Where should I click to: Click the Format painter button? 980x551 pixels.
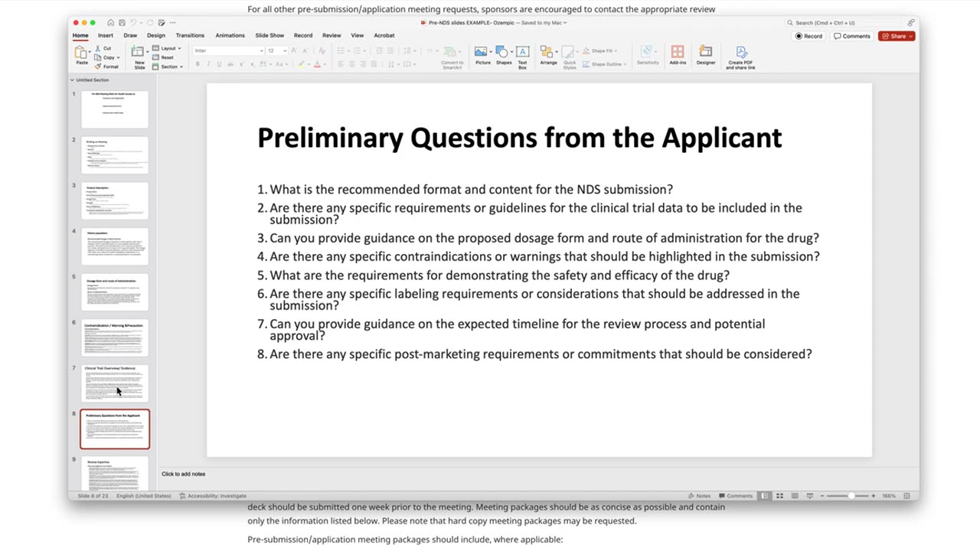point(106,67)
